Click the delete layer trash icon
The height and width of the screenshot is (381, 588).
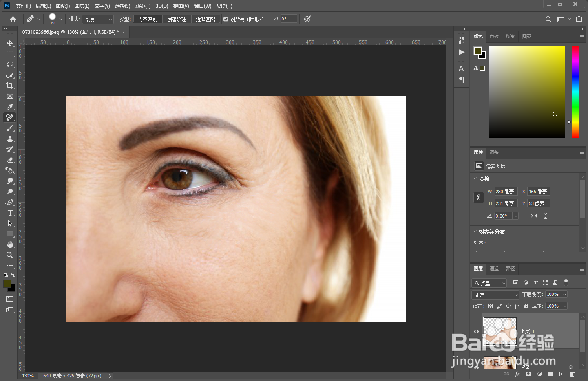(573, 374)
